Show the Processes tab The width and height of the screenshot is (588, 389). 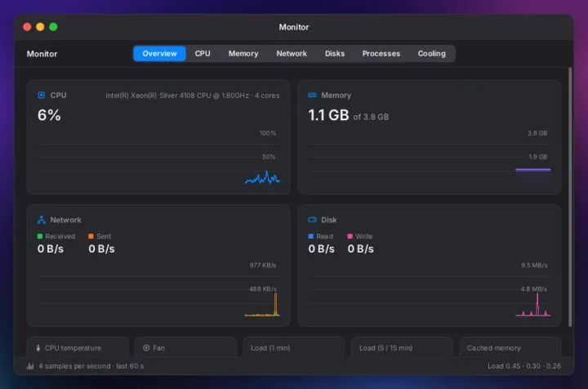pyautogui.click(x=381, y=54)
